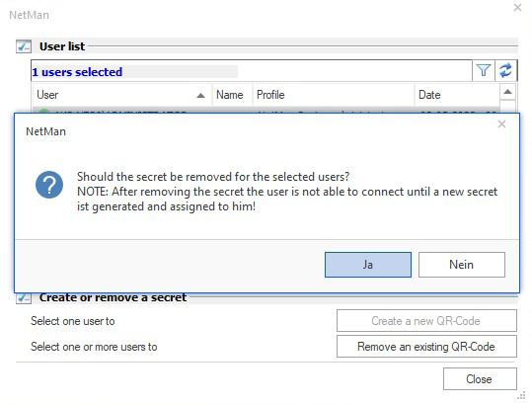Viewport: 532px width, 406px height.
Task: Click the list scrollbar up arrow
Action: (x=508, y=92)
